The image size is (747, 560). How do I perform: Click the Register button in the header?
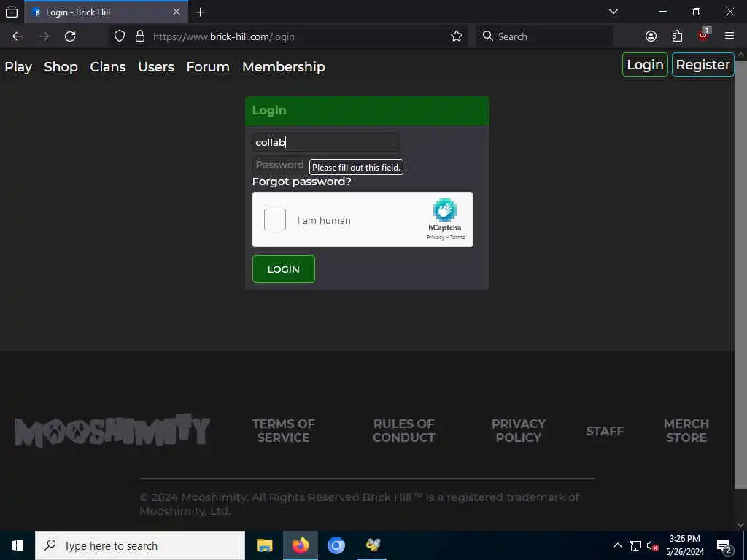click(703, 65)
